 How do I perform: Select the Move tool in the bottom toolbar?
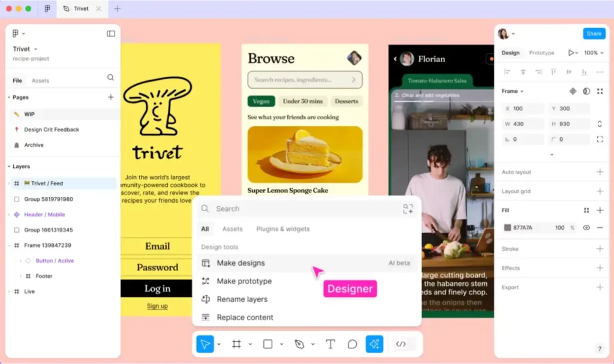click(205, 344)
